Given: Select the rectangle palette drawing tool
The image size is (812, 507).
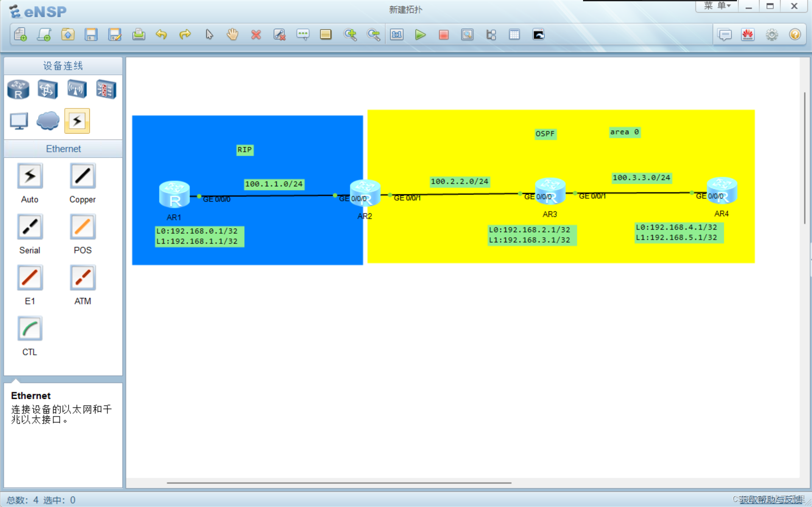Looking at the screenshot, I should [326, 34].
